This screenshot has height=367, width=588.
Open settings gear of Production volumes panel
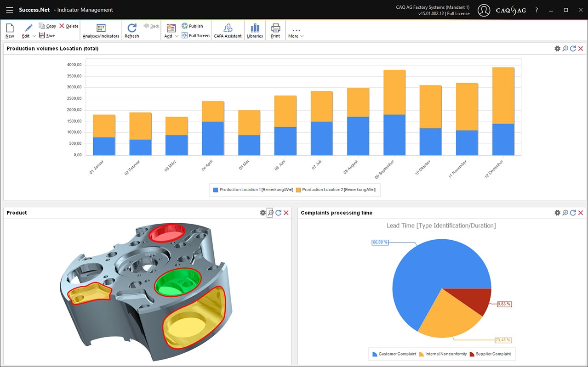[557, 49]
